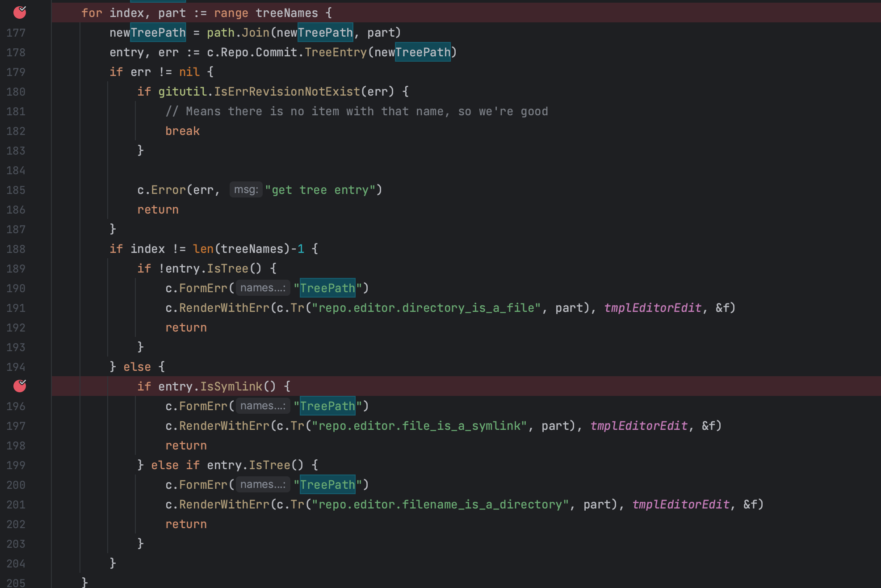Click 'IsErrRevisionNotExist' function call

[287, 92]
